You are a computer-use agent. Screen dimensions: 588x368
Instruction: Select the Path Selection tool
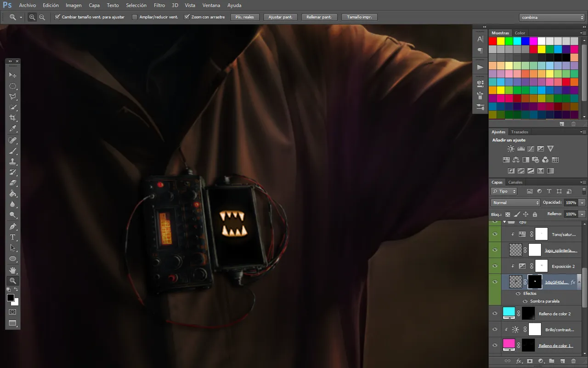coord(13,248)
